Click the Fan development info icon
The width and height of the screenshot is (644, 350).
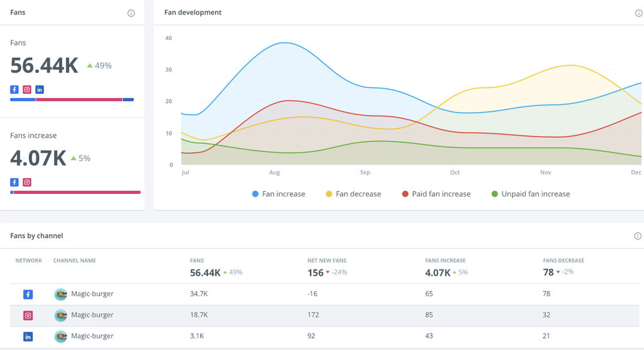638,13
